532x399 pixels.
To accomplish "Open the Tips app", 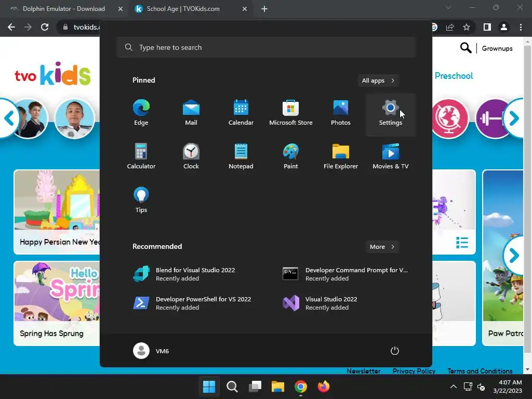I will 141,200.
